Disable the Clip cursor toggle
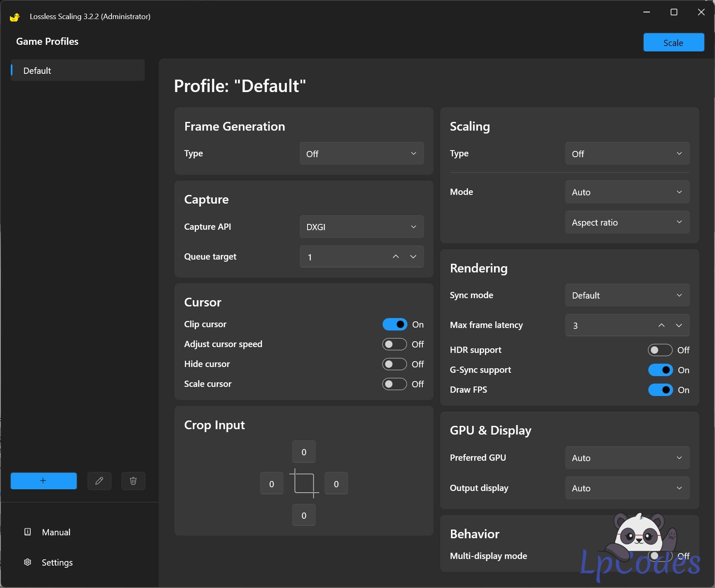This screenshot has width=715, height=588. [394, 324]
